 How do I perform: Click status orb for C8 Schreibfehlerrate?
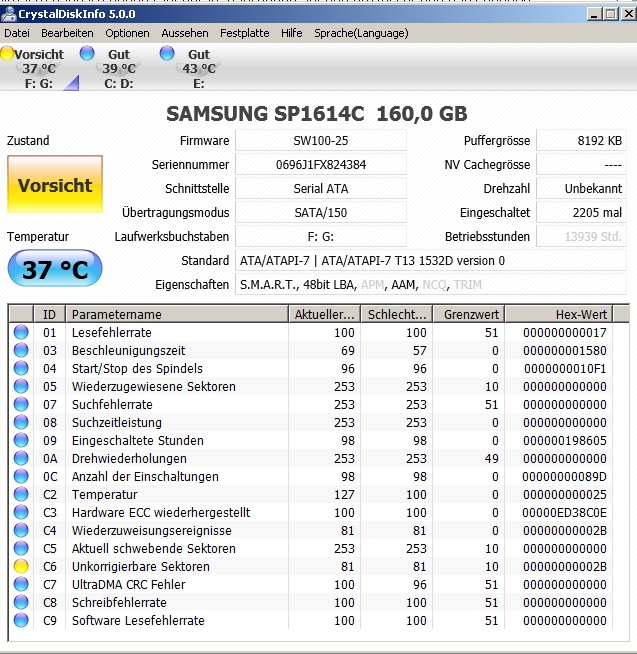click(x=21, y=602)
